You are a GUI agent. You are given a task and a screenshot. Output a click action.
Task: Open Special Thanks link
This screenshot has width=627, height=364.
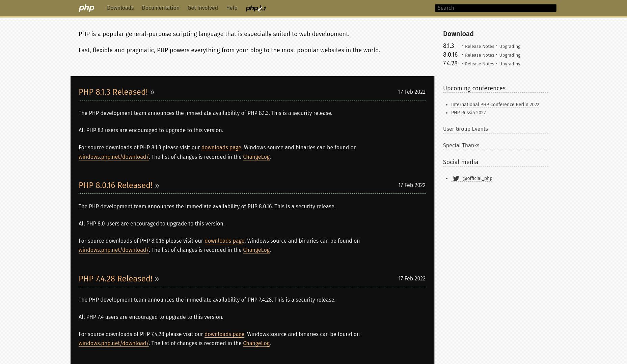click(461, 146)
